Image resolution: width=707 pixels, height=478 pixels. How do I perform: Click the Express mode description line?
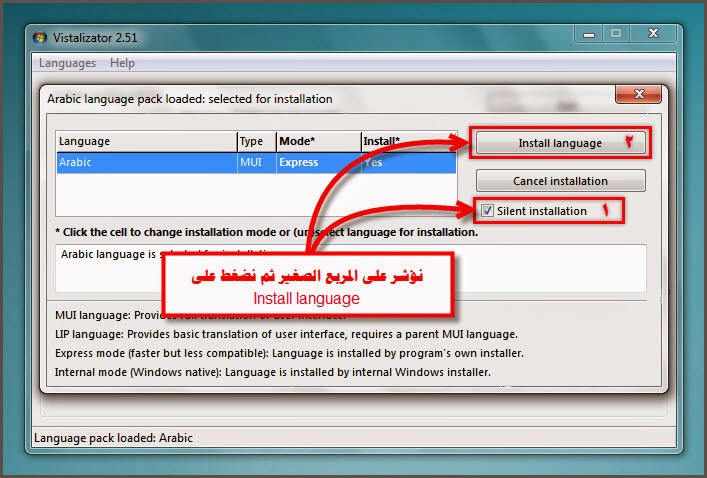[x=289, y=353]
